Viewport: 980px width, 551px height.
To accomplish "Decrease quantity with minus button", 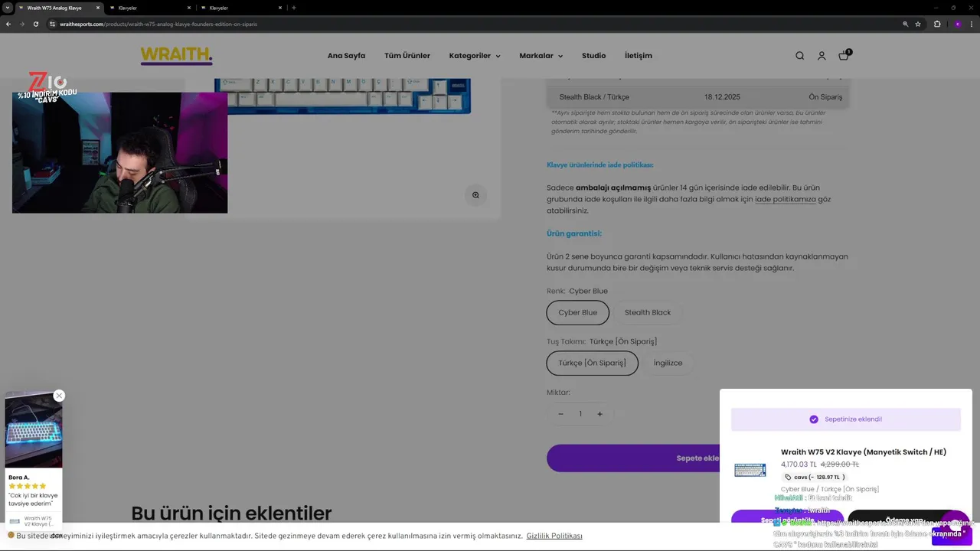I will tap(560, 414).
